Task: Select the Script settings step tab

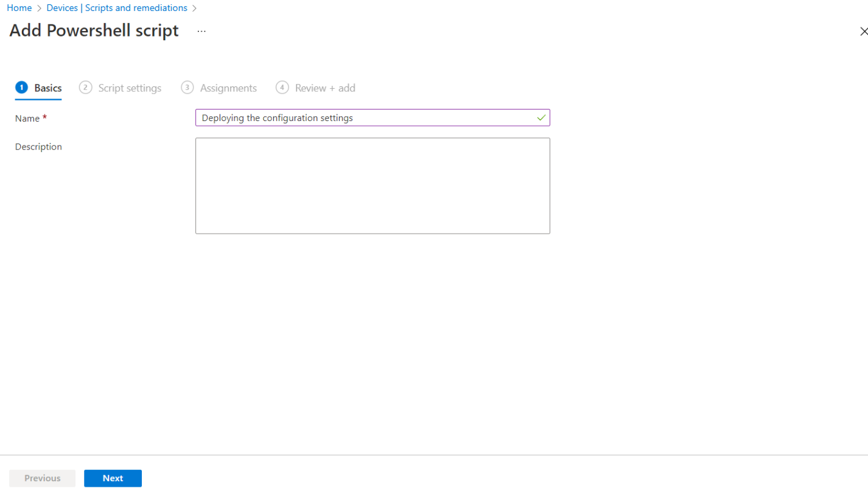Action: tap(121, 88)
